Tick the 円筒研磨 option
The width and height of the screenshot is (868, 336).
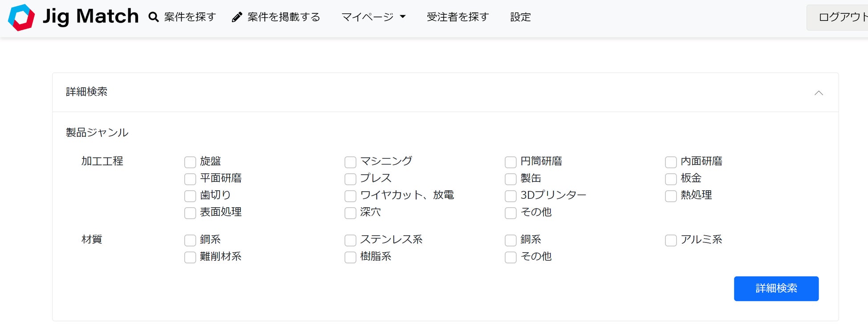coord(511,162)
